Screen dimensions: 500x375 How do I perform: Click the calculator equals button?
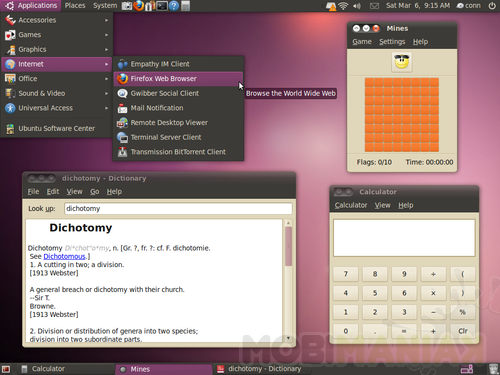point(404,331)
